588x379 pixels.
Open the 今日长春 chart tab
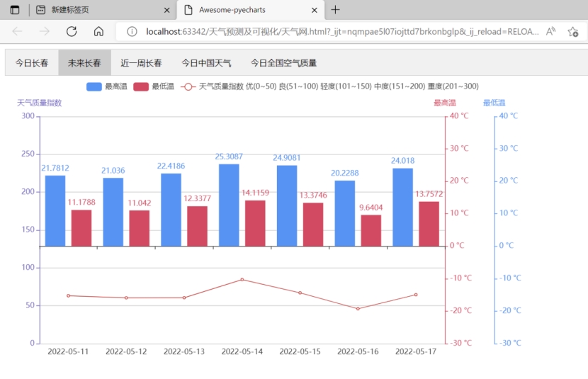click(32, 63)
